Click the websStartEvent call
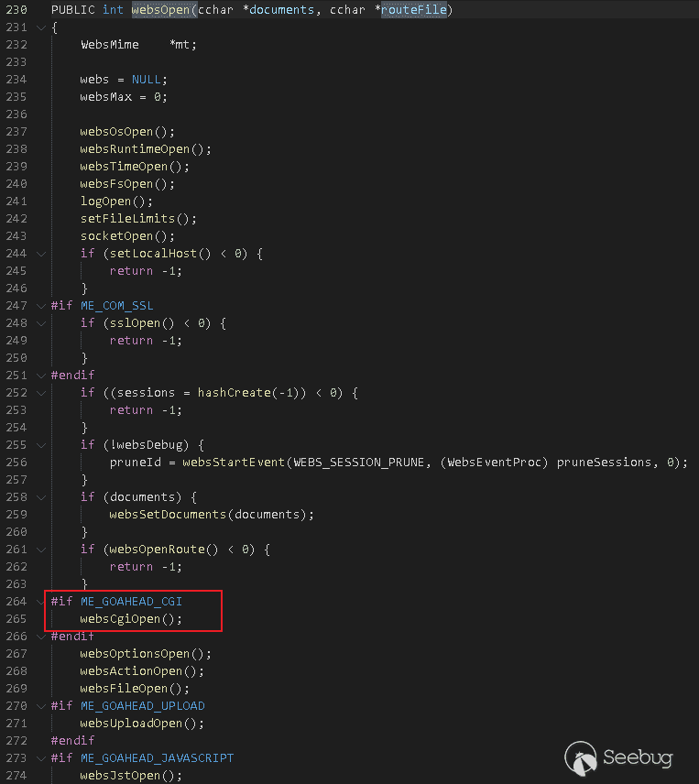The image size is (699, 784). coord(234,463)
